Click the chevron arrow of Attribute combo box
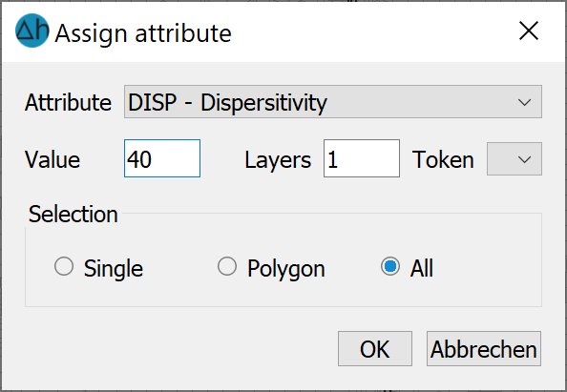Screen dimensions: 567x392 coord(524,102)
